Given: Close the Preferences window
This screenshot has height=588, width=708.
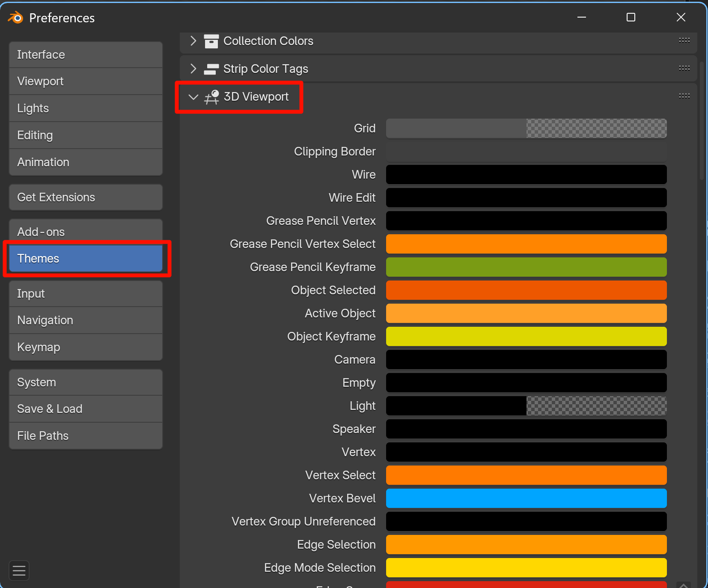Looking at the screenshot, I should tap(681, 18).
